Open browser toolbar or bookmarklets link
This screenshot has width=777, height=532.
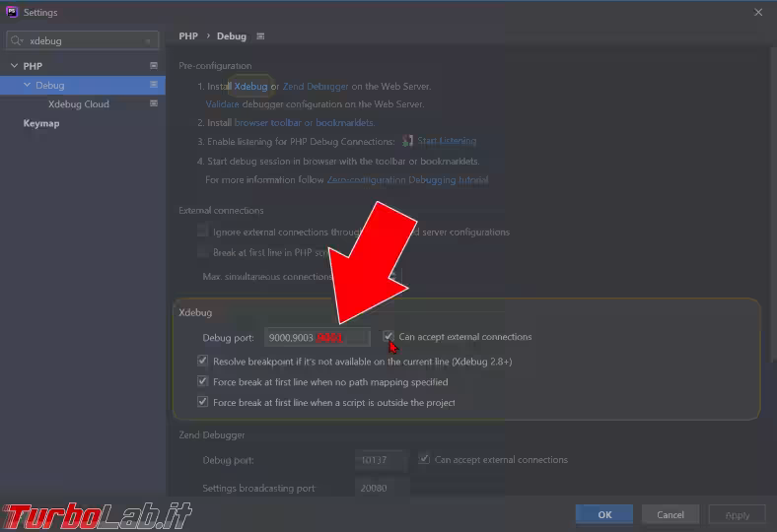pos(305,122)
